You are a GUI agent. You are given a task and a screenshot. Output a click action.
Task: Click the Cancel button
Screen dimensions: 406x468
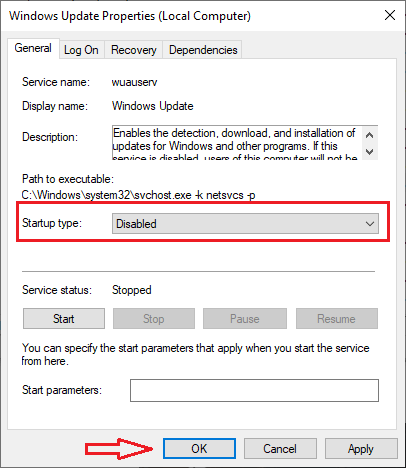tap(280, 449)
